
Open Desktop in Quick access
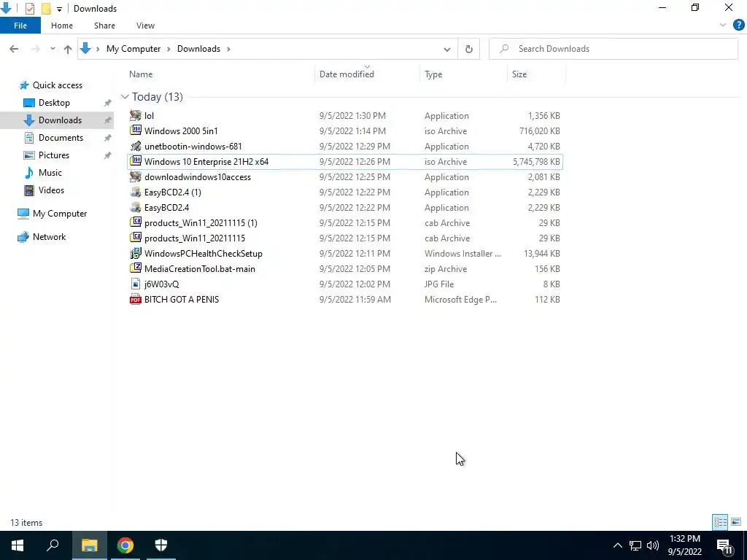54,103
